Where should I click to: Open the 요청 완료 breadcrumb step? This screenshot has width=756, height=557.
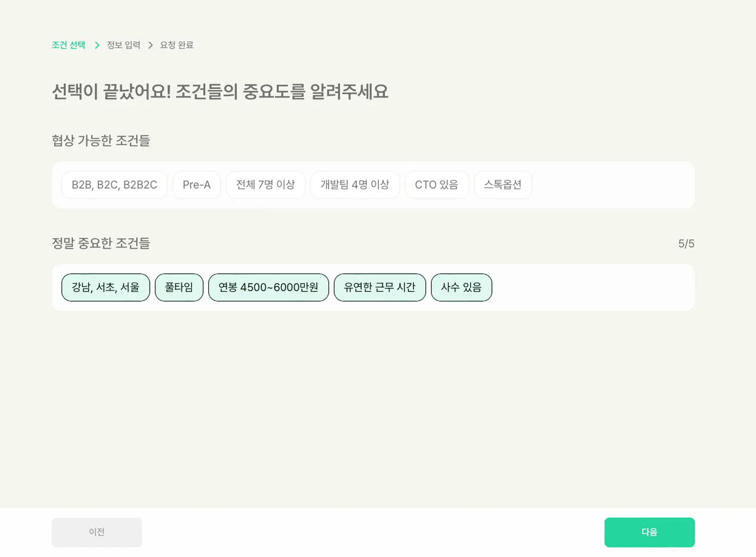177,45
